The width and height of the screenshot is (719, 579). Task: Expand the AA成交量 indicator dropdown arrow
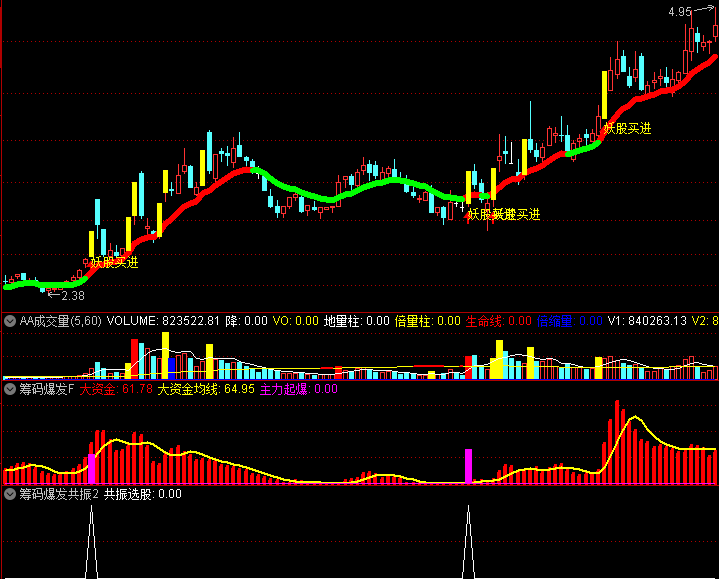[10, 321]
